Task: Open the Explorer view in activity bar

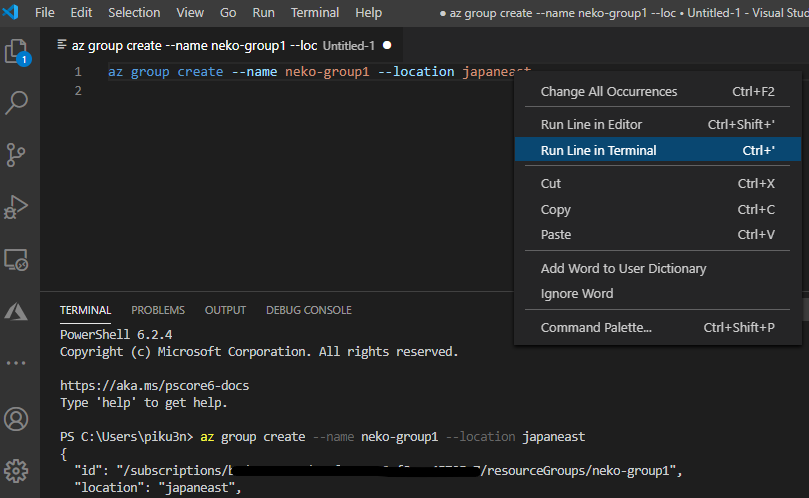Action: pos(18,52)
